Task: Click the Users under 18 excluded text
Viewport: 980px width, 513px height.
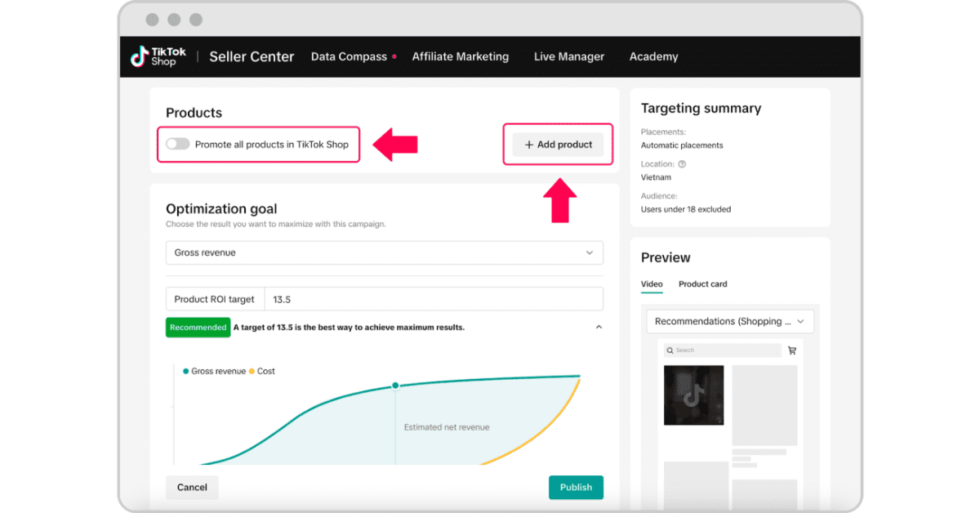Action: [x=686, y=209]
